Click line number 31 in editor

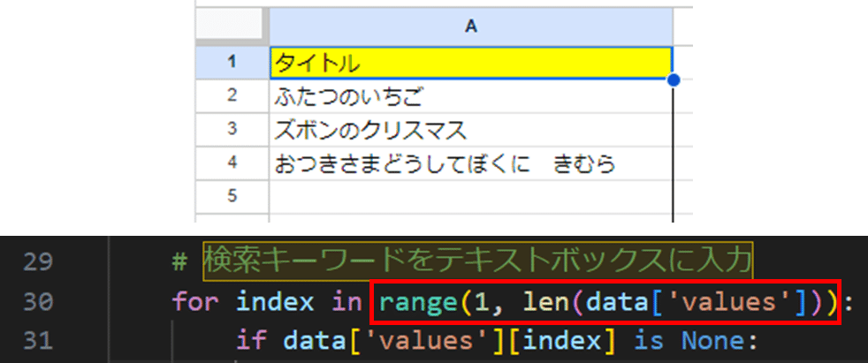pyautogui.click(x=38, y=341)
